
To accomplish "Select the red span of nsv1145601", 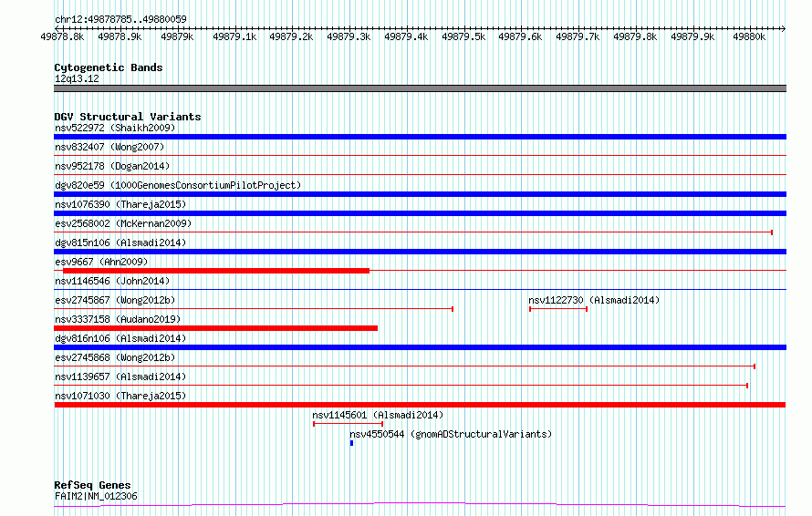I will coord(348,424).
